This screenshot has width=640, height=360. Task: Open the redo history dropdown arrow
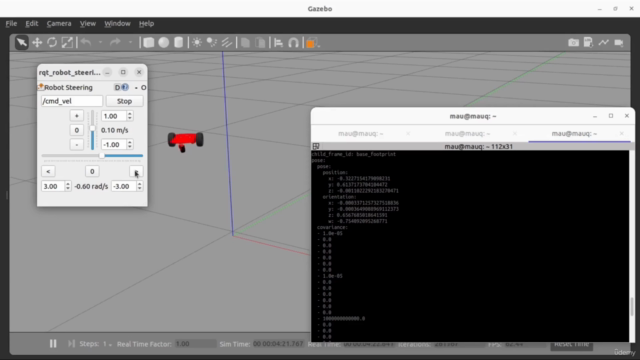tap(130, 42)
